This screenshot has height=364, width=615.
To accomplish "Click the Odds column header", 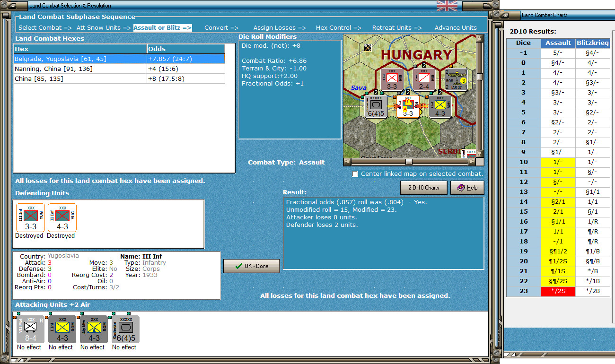I will (x=186, y=49).
